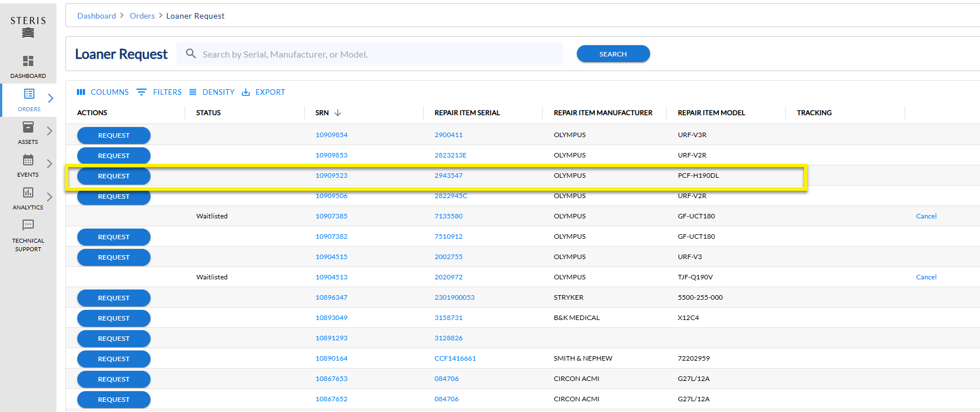
Task: Open SRN 10907385 link
Action: click(x=332, y=216)
